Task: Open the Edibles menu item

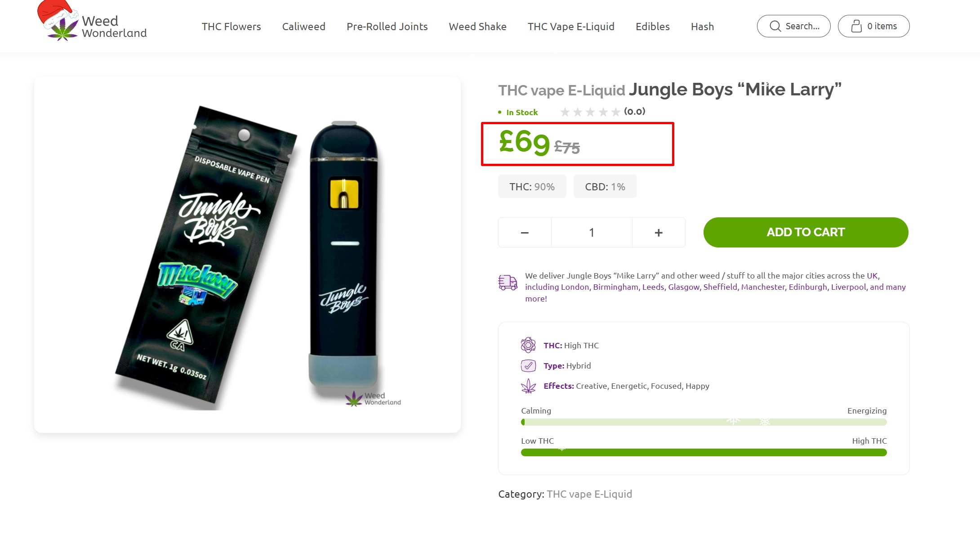Action: pos(652,27)
